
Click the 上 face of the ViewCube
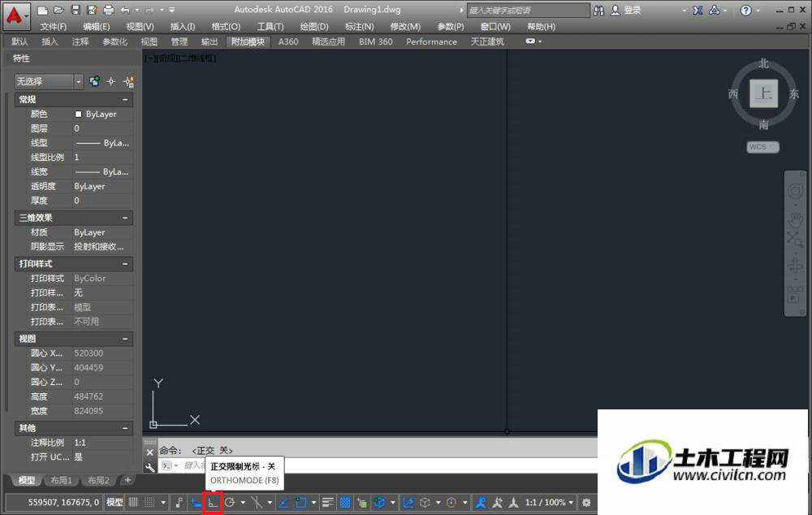pos(763,93)
